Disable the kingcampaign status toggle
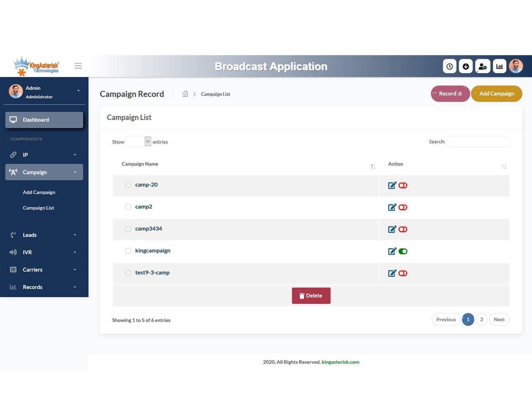Viewport: 532px width, 419px height. click(403, 251)
